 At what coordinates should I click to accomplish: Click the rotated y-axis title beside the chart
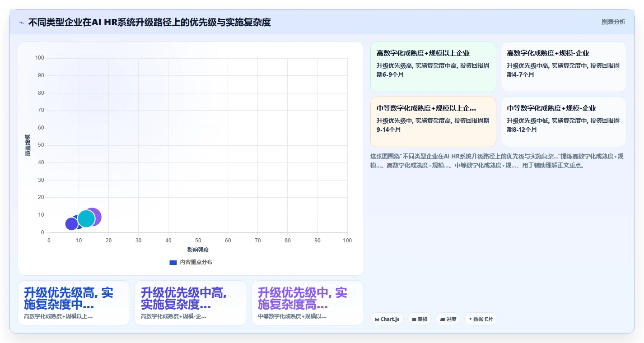coord(28,145)
